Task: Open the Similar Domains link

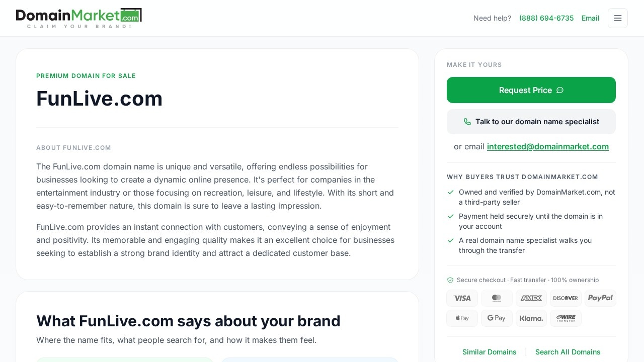Action: (490, 352)
